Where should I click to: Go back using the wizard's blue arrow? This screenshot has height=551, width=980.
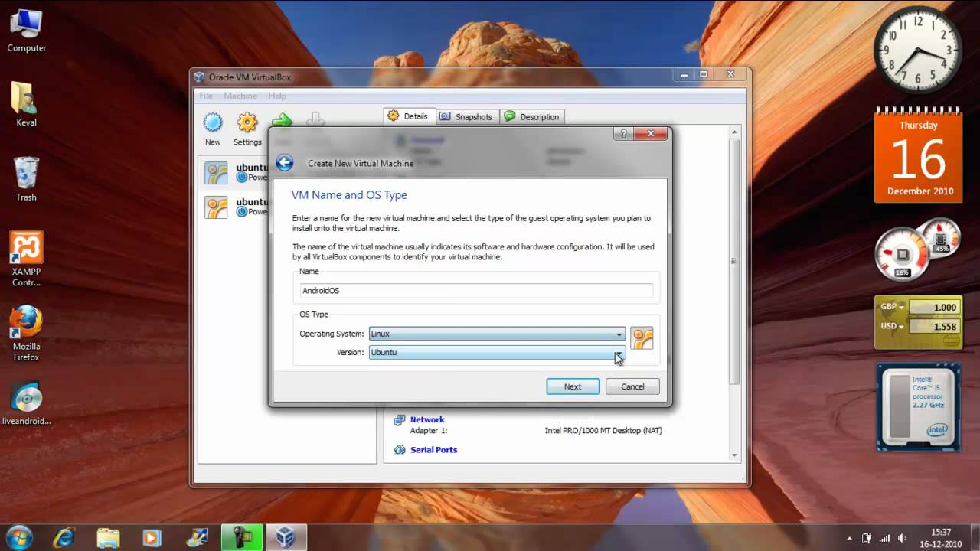tap(285, 162)
